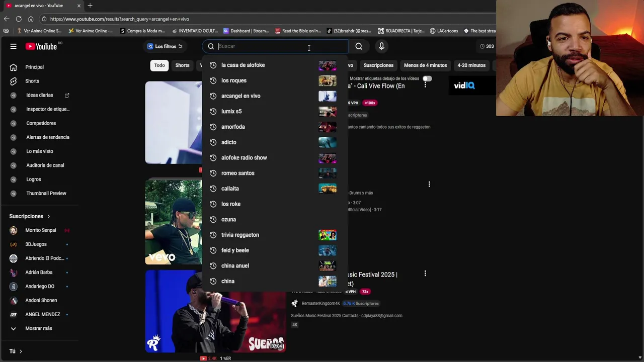This screenshot has width=644, height=362.
Task: Open the Vevo video thumbnail
Action: [x=174, y=222]
